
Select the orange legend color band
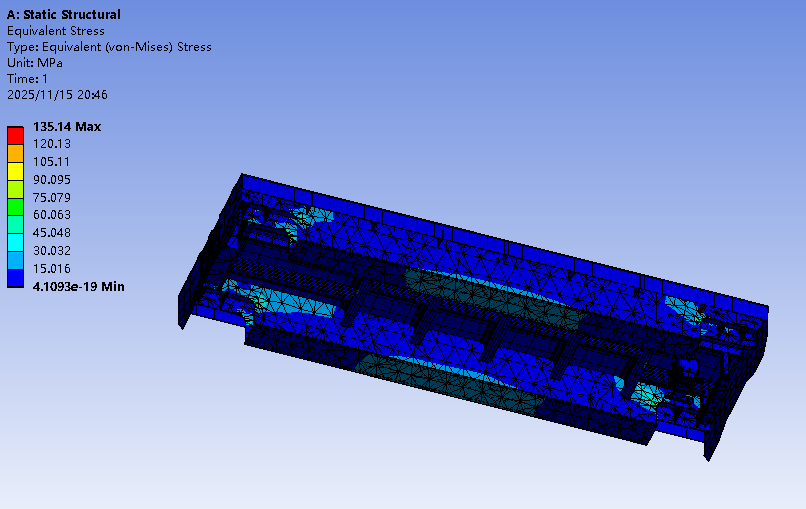point(15,153)
